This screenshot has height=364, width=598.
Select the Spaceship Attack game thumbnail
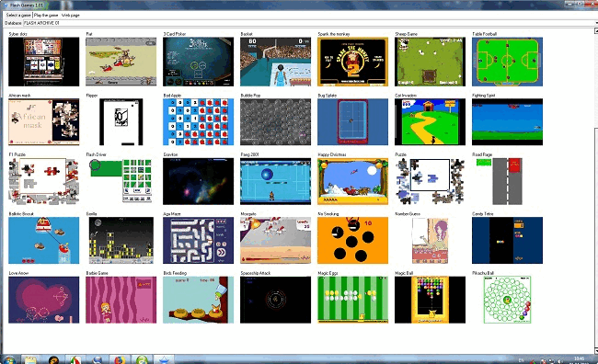(x=275, y=300)
